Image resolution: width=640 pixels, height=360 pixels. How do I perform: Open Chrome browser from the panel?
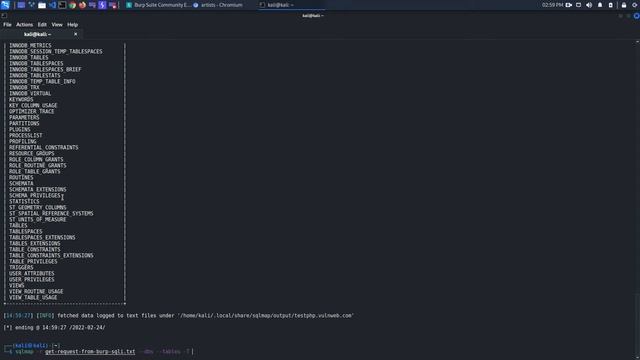pos(72,5)
